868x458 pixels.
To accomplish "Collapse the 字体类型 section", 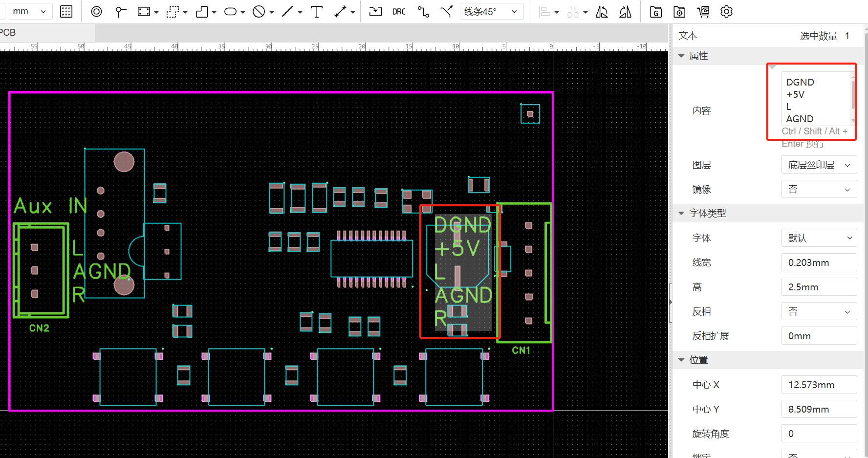I will pos(681,213).
